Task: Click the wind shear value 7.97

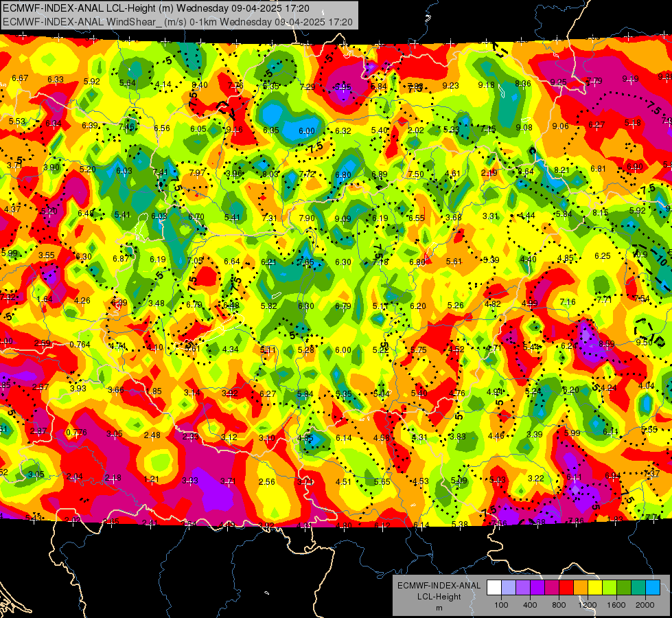Action: pos(197,172)
